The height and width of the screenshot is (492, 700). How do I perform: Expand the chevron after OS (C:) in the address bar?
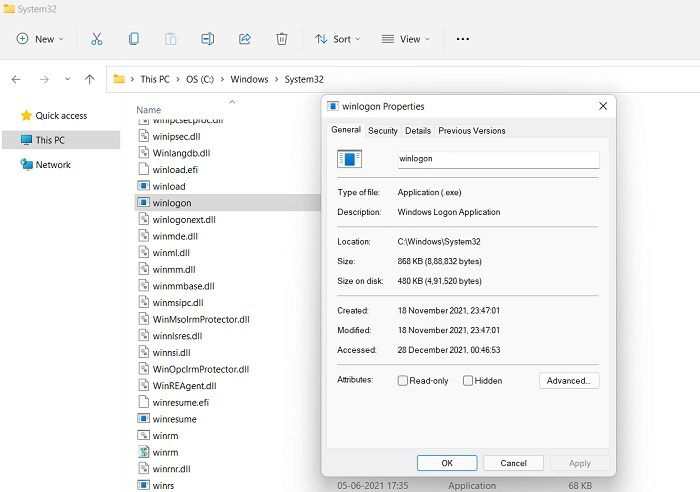[x=222, y=79]
